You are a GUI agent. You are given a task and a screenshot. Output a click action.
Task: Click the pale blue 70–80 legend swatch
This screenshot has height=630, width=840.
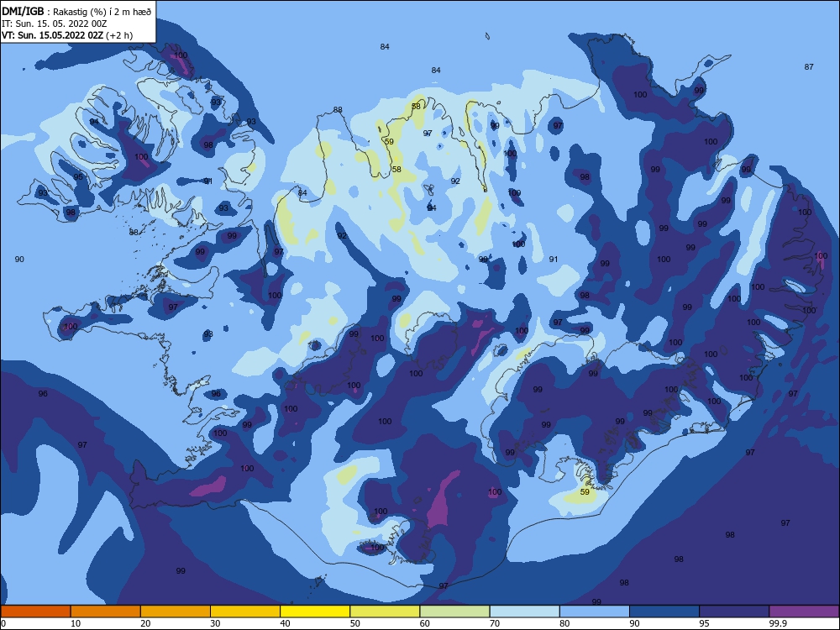[525, 612]
